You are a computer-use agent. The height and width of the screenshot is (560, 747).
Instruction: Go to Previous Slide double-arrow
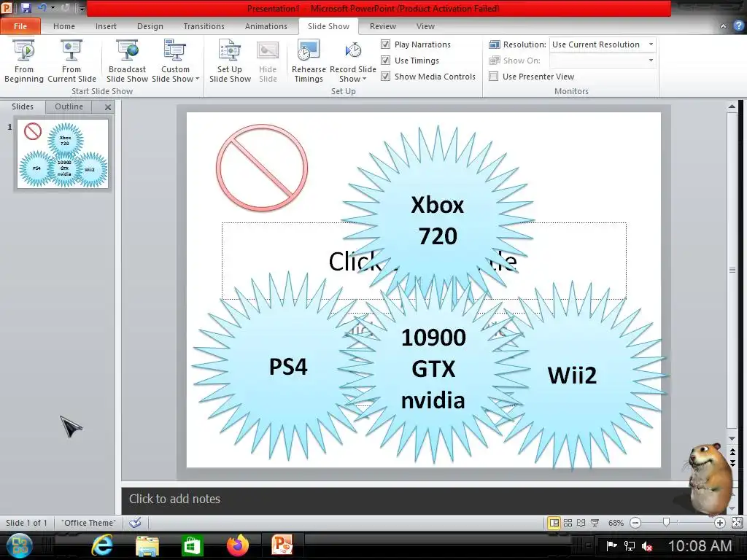(x=732, y=451)
